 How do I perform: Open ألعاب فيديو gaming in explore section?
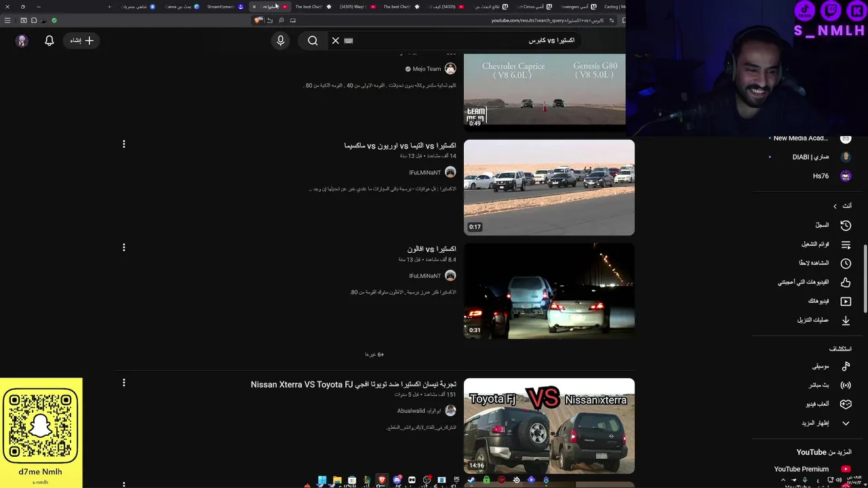pyautogui.click(x=827, y=404)
